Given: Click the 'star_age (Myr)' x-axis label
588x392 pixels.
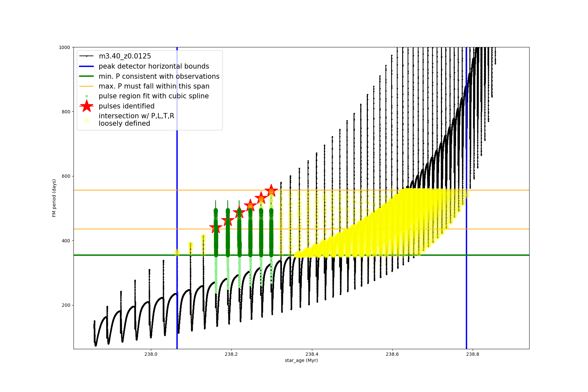Looking at the screenshot, I should (x=301, y=360).
